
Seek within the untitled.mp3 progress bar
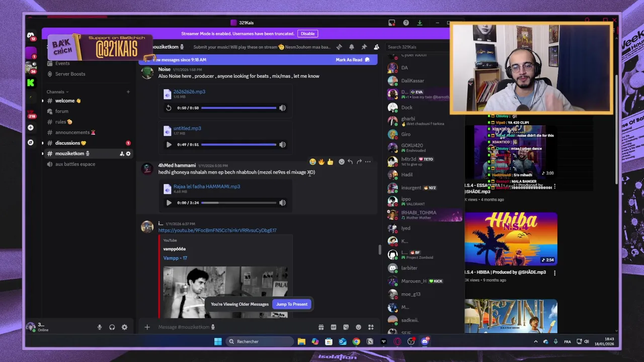(x=238, y=144)
